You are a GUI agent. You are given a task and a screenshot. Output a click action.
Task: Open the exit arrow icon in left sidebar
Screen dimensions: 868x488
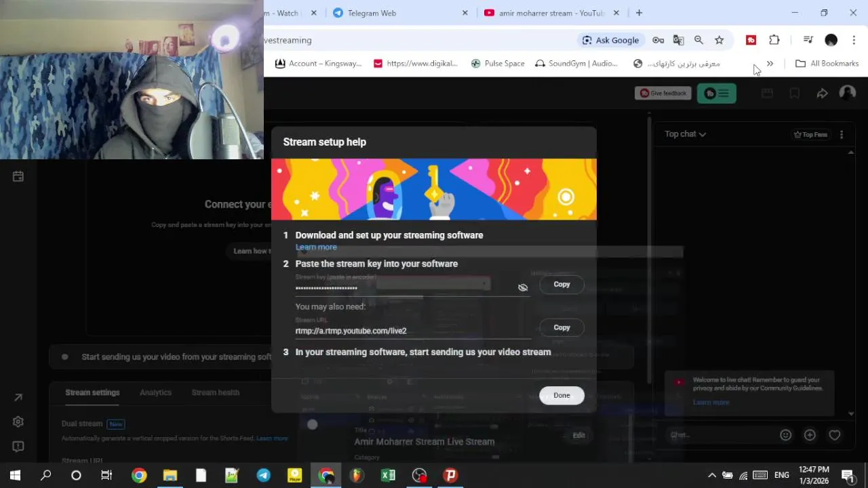[x=18, y=397]
